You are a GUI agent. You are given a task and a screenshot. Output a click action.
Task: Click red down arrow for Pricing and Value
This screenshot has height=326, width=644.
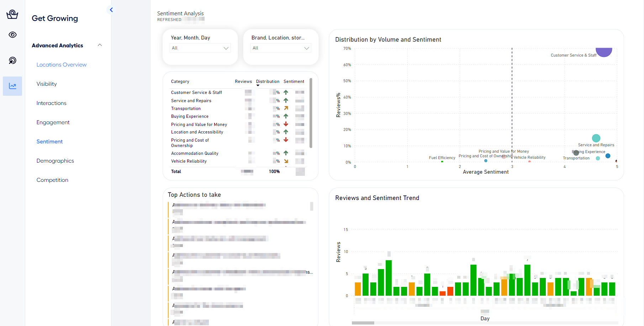pyautogui.click(x=286, y=124)
